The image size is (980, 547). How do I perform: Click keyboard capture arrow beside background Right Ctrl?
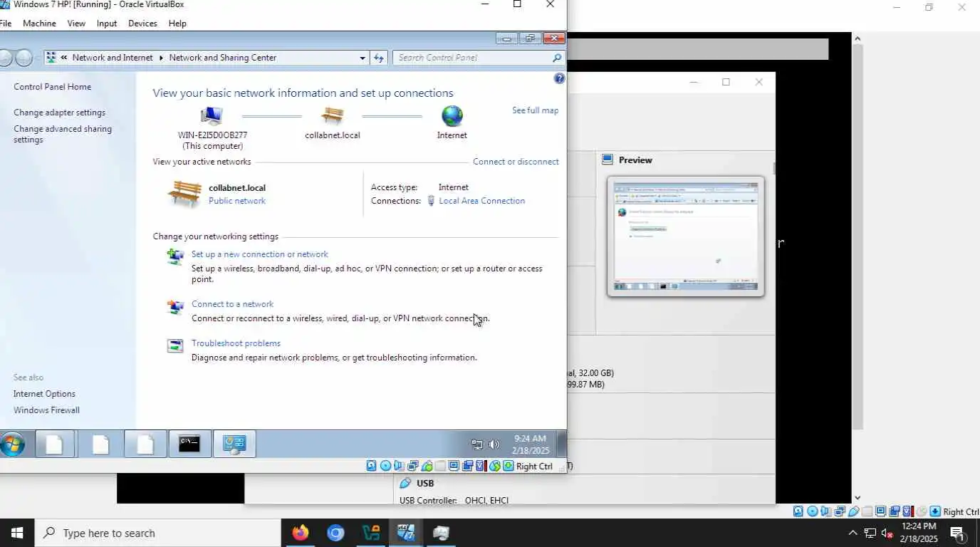pos(935,511)
